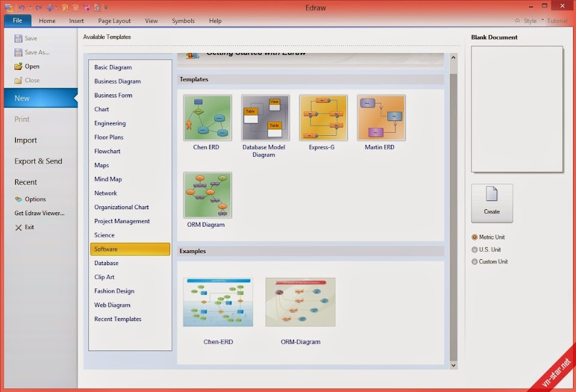Select the ORM Diagram template thumbnail
This screenshot has height=392, width=576.
click(207, 195)
